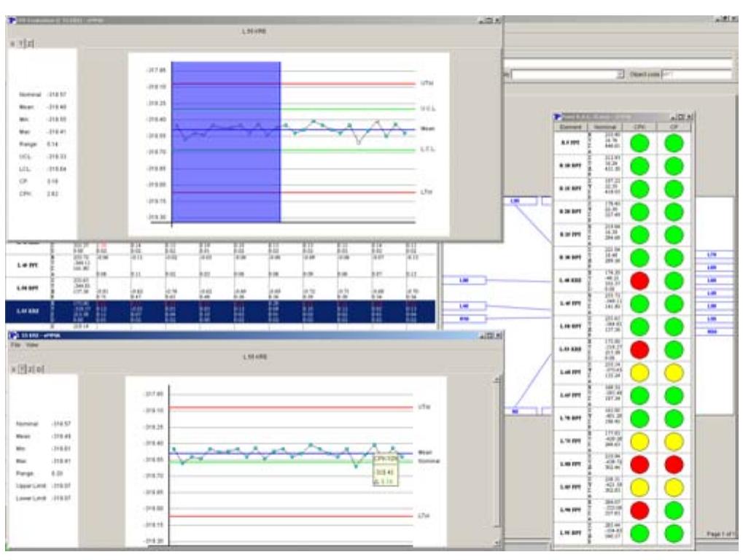Click the red CPK indicator in the second-to-last row
743x560 pixels.
coord(639,510)
